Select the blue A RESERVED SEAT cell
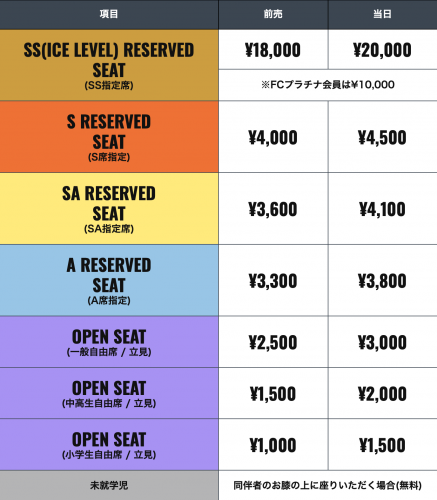This screenshot has height=500, width=437. coord(109,280)
